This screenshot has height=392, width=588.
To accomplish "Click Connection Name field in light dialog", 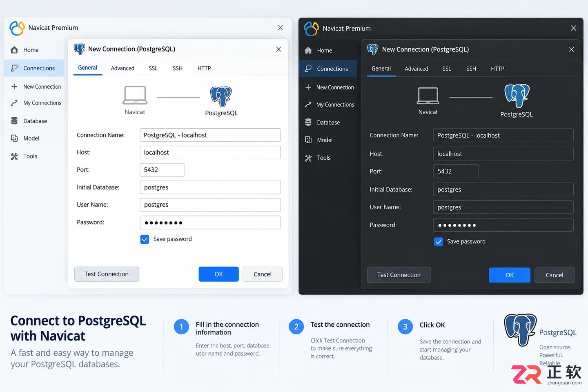I will [x=210, y=135].
